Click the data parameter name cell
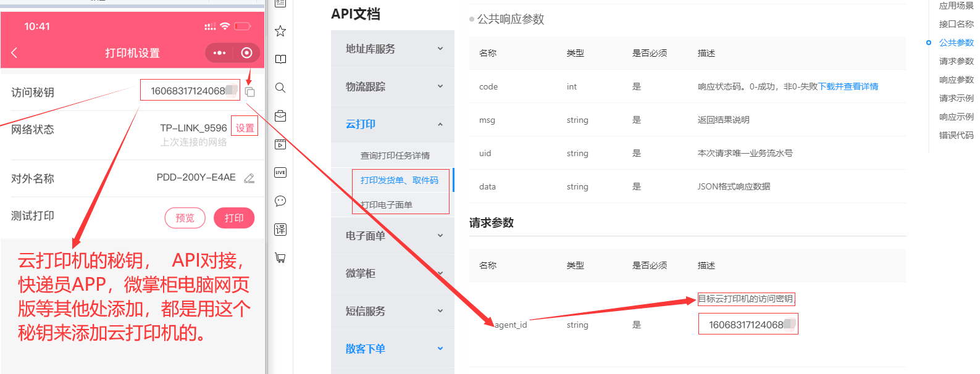The image size is (980, 374). [x=487, y=186]
